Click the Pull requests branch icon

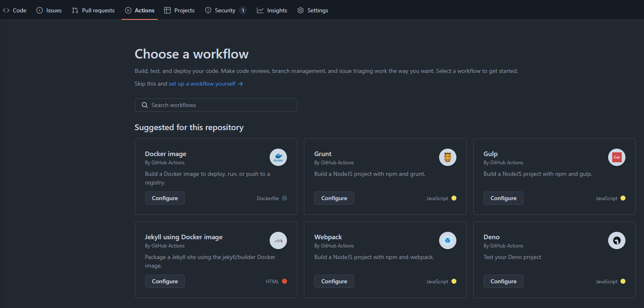(x=75, y=10)
